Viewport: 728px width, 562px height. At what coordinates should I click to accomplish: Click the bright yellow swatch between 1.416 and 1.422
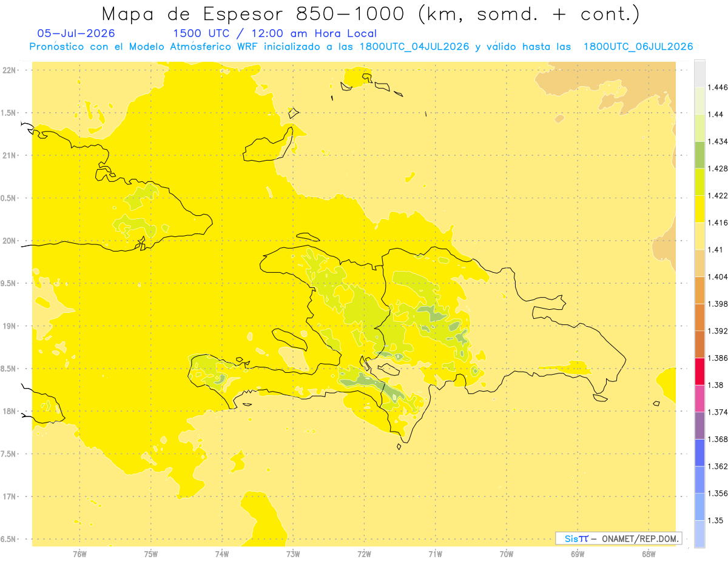(x=699, y=209)
